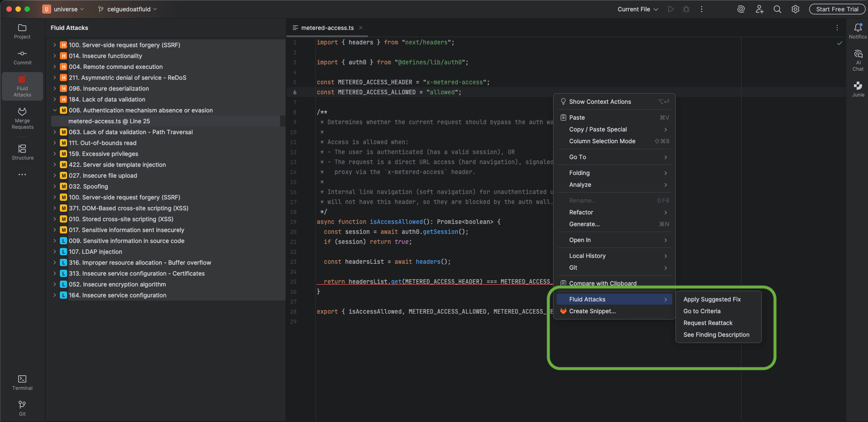868x422 pixels.
Task: Expand 096. Insecure deserialization finding
Action: tap(54, 88)
